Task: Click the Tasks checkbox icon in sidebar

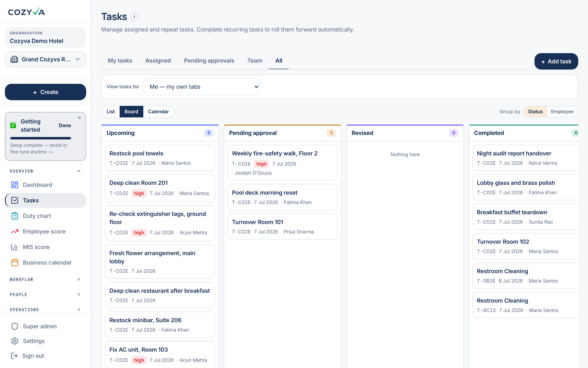Action: [x=14, y=200]
